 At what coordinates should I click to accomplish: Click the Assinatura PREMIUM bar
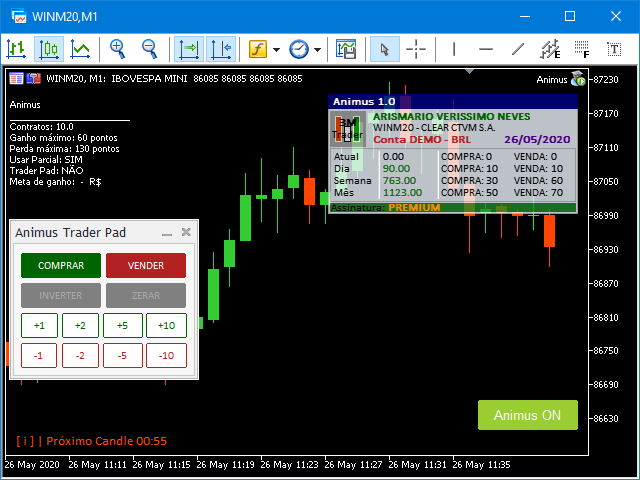453,208
